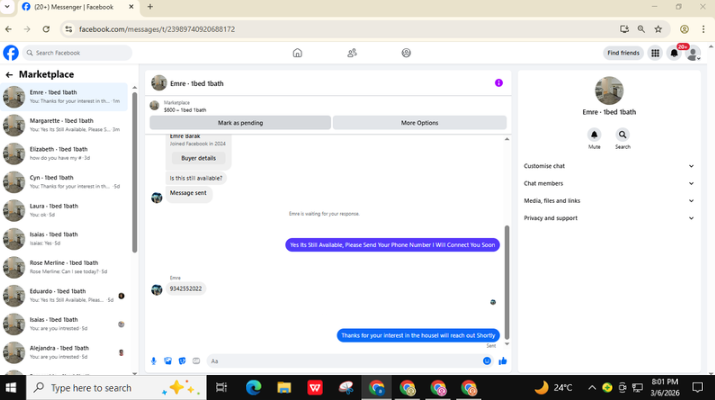Click the browser address bar URL
The height and width of the screenshot is (400, 715).
tap(157, 29)
